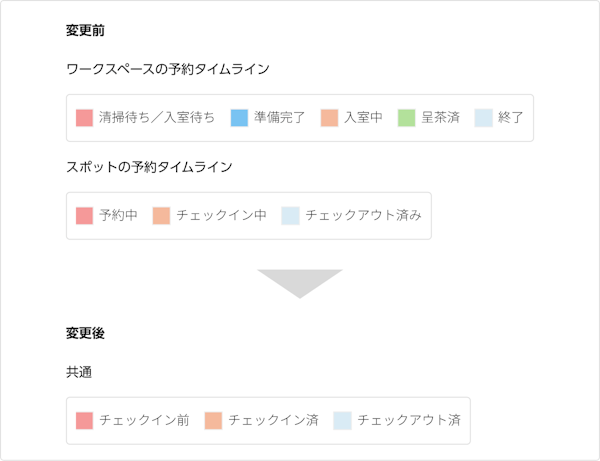The width and height of the screenshot is (600, 461).
Task: Click the 準備完了 legend text
Action: [x=279, y=117]
